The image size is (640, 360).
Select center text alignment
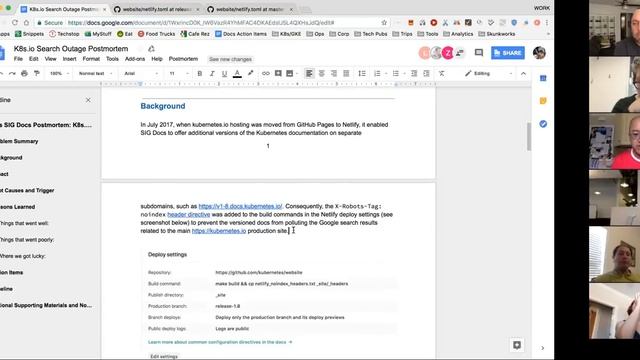pos(322,73)
